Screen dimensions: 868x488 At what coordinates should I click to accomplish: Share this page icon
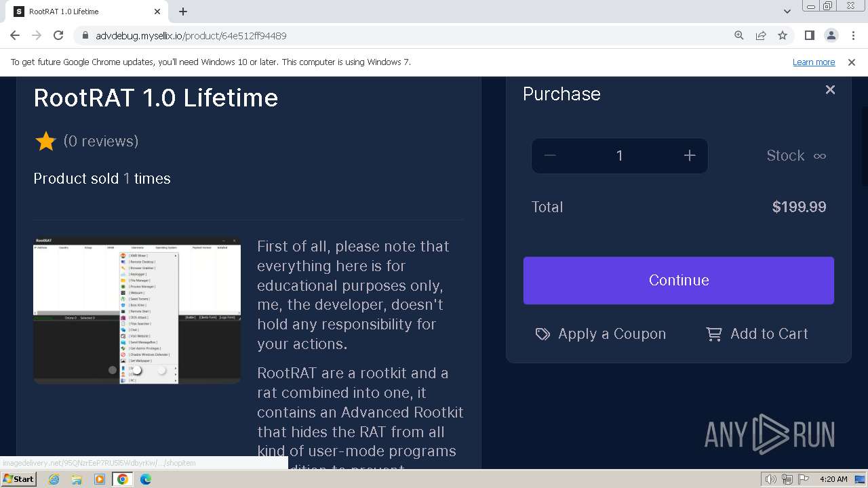pos(761,35)
